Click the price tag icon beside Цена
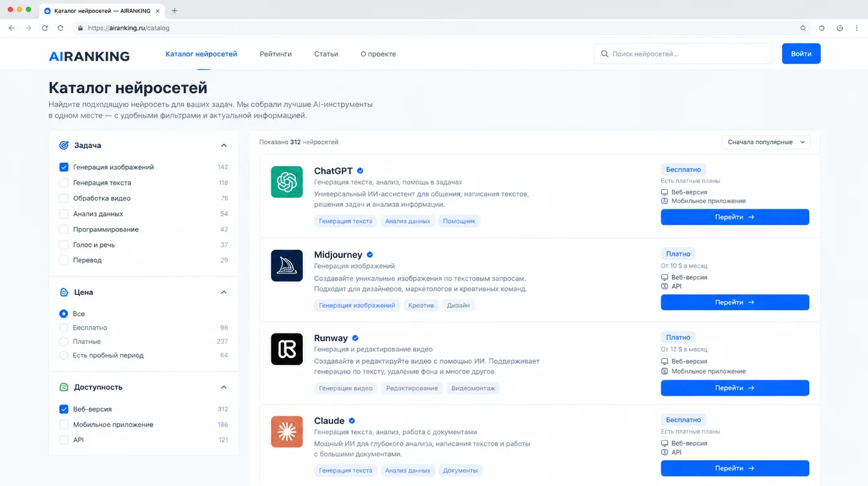This screenshot has width=868, height=486. coord(64,292)
